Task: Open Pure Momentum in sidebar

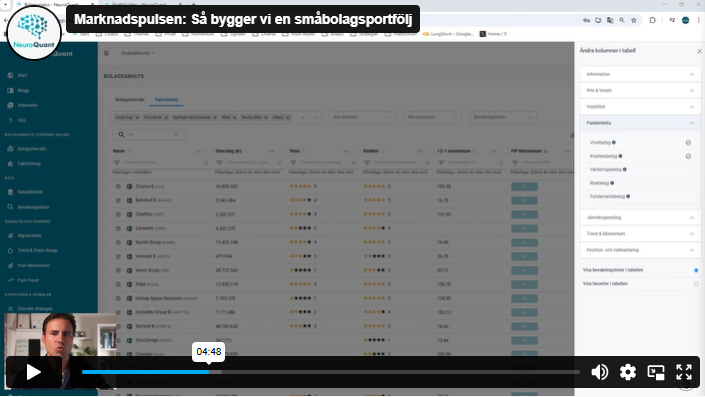Action: pos(33,266)
